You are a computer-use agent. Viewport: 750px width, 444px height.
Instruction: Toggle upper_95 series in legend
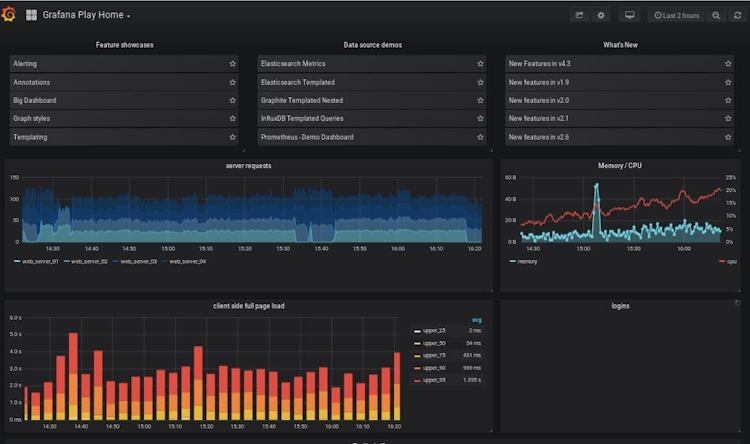[430, 380]
